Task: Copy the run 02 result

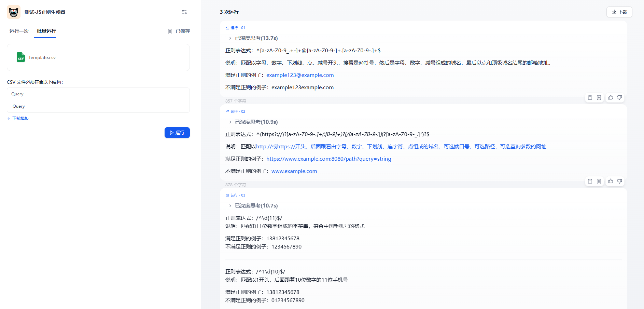Action: (590, 181)
